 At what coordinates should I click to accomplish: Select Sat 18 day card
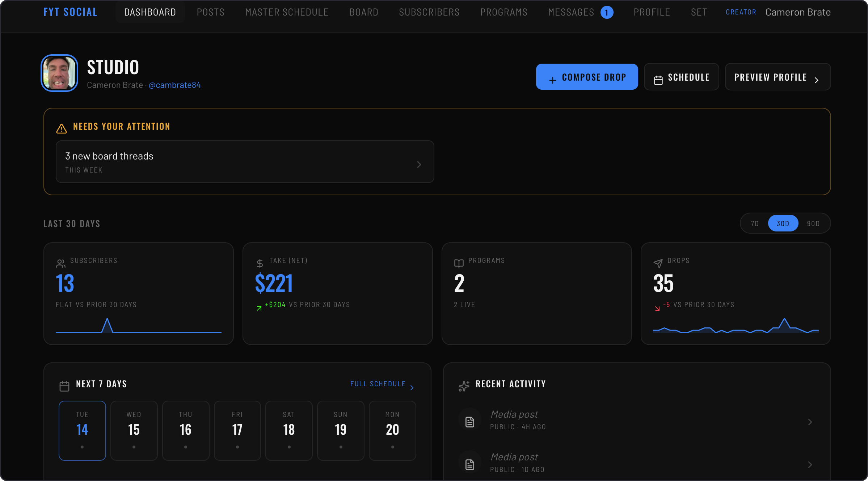pos(289,431)
